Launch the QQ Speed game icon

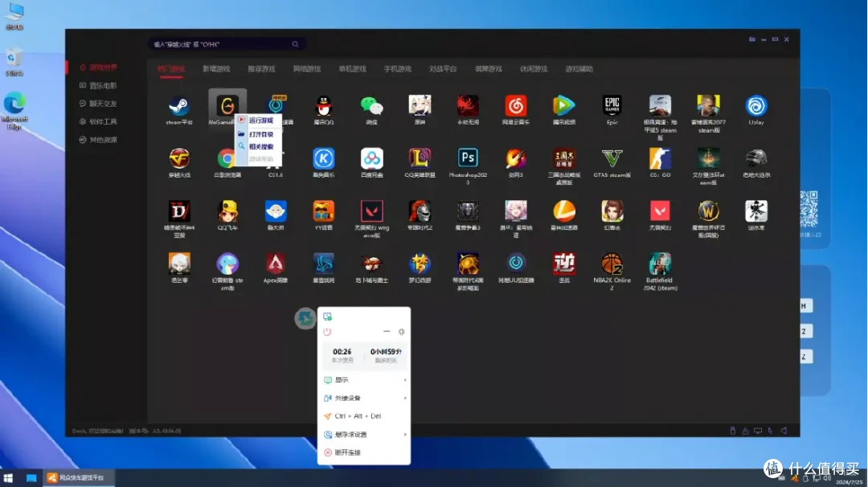227,211
